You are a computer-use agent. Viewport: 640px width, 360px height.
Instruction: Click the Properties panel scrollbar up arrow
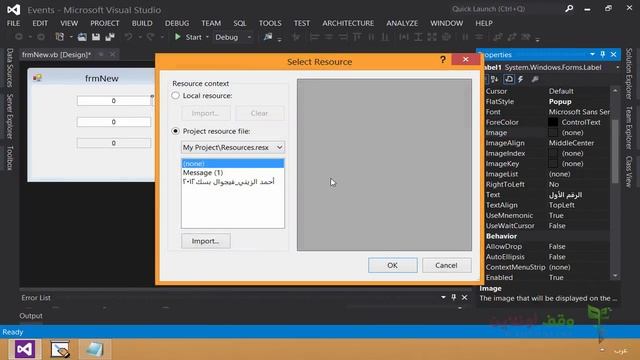(615, 90)
